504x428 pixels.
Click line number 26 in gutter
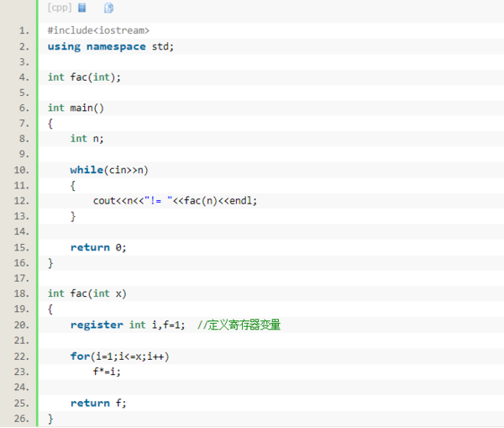pyautogui.click(x=22, y=419)
